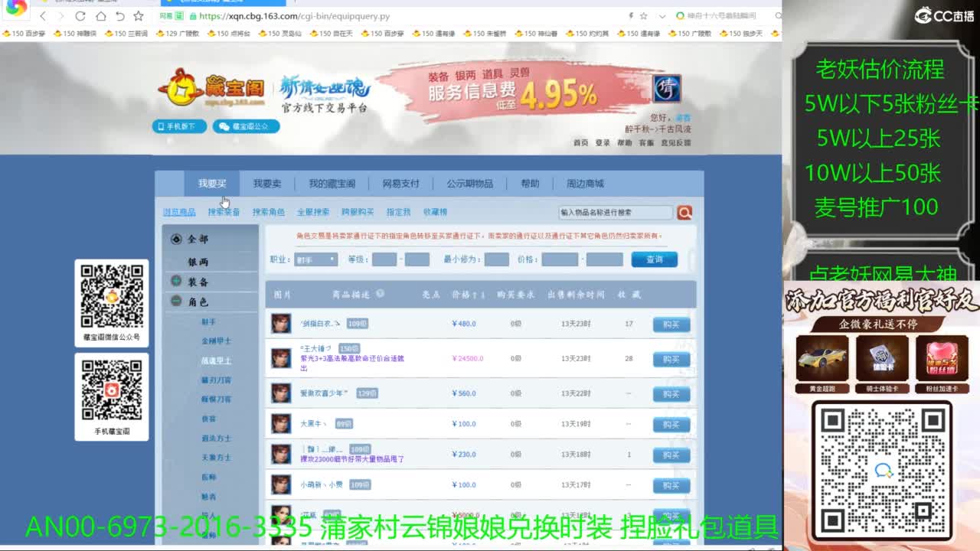Screen dimensions: 980x551
Task: Click the 粉丝加速卡 gift icon in overlay
Action: 942,358
